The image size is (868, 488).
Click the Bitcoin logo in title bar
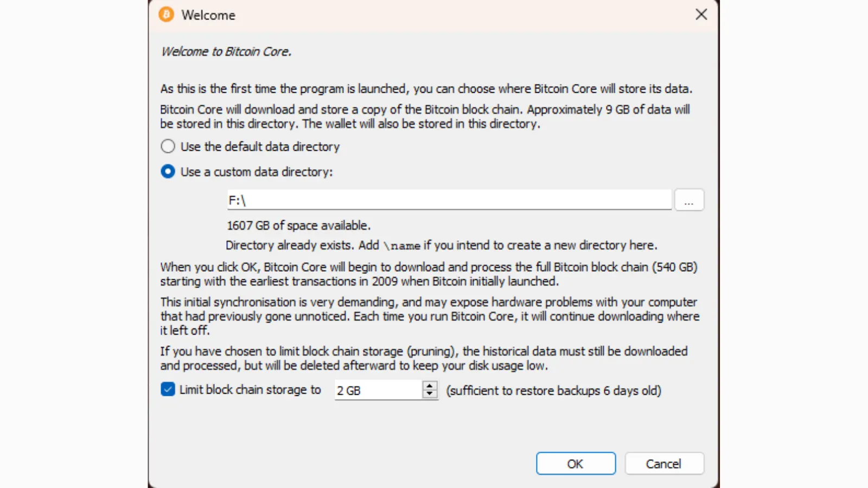[x=167, y=15]
